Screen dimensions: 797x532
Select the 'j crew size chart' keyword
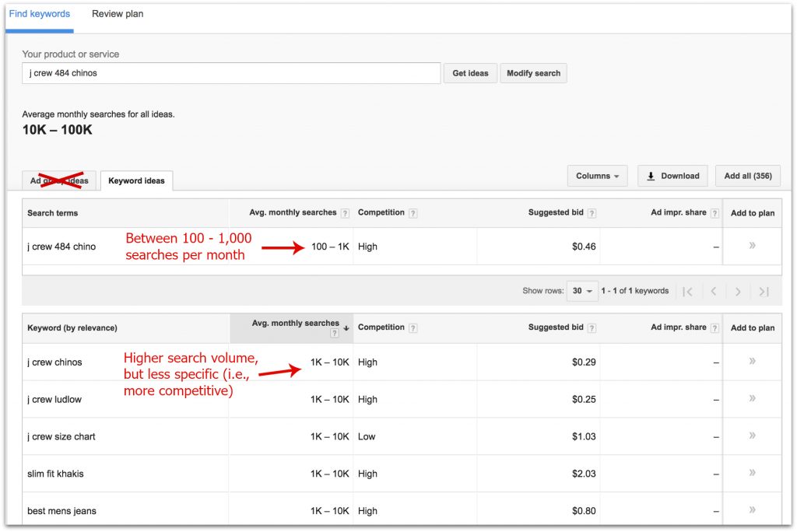pos(61,436)
